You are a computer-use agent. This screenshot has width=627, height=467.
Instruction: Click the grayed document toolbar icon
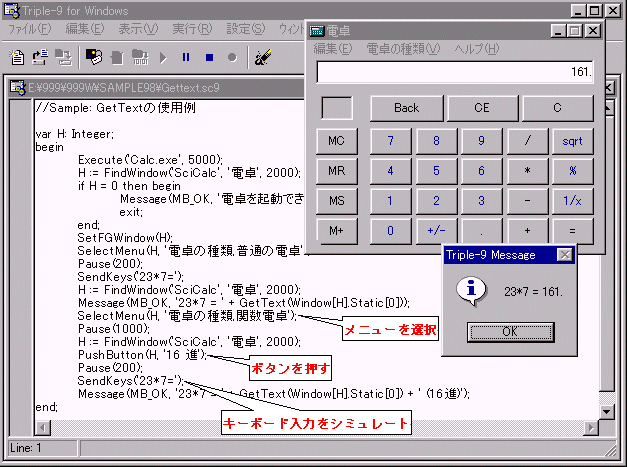click(117, 58)
